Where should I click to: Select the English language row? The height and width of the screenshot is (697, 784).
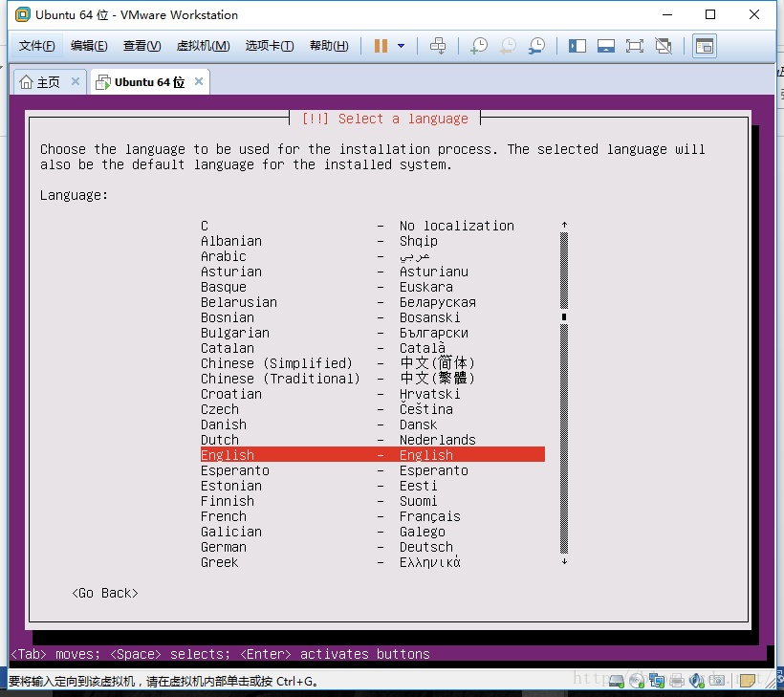click(x=373, y=454)
